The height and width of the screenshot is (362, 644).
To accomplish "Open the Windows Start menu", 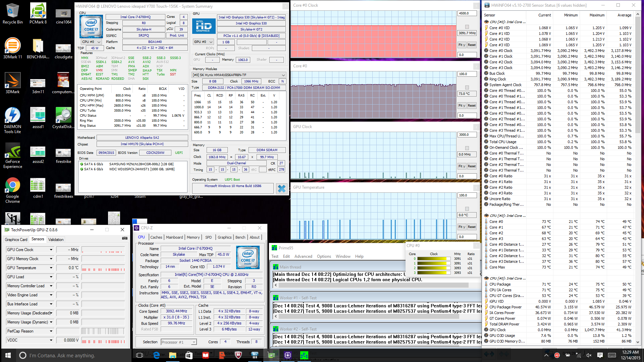I will (x=8, y=355).
